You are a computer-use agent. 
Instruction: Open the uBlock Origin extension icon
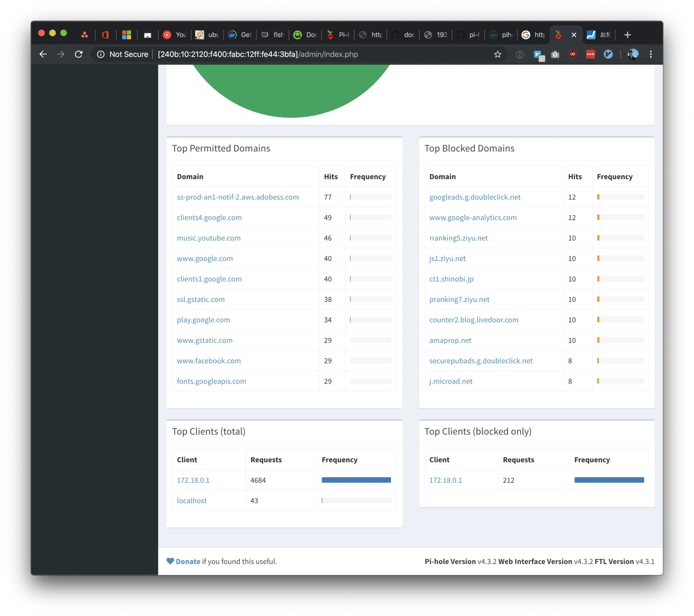pos(573,54)
